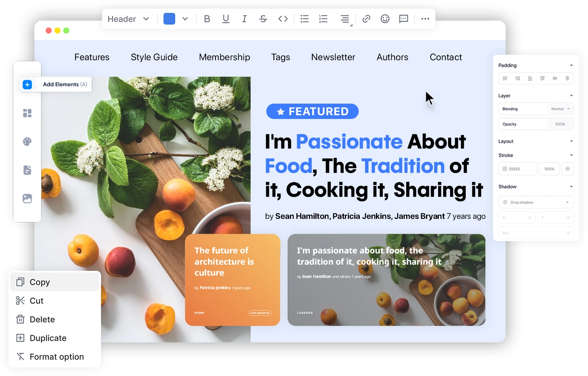Screen dimensions: 588x376
Task: Collapse the Shadow section
Action: coord(571,187)
